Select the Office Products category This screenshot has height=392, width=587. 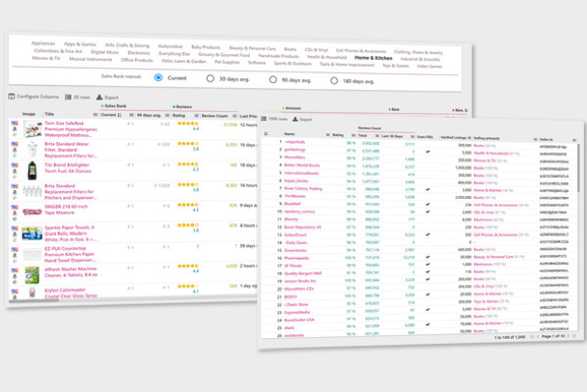click(x=137, y=60)
